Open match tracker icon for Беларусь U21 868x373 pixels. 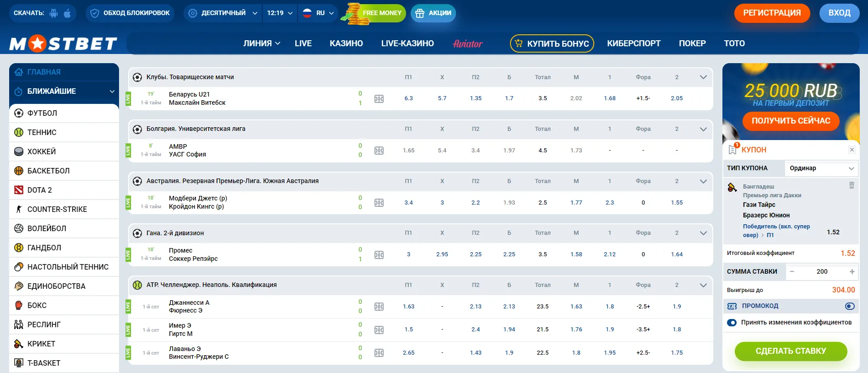[379, 99]
